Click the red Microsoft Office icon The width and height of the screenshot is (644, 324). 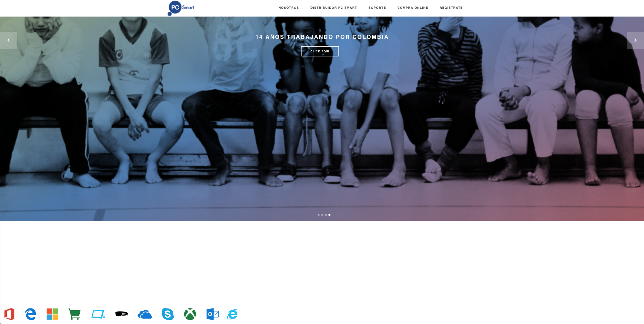9,314
